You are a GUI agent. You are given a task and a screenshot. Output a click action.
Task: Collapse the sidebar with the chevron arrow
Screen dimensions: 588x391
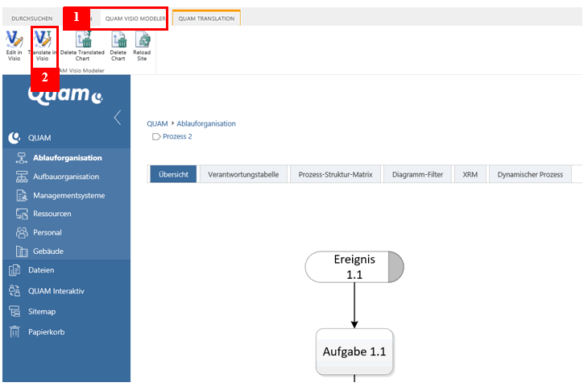pos(118,118)
